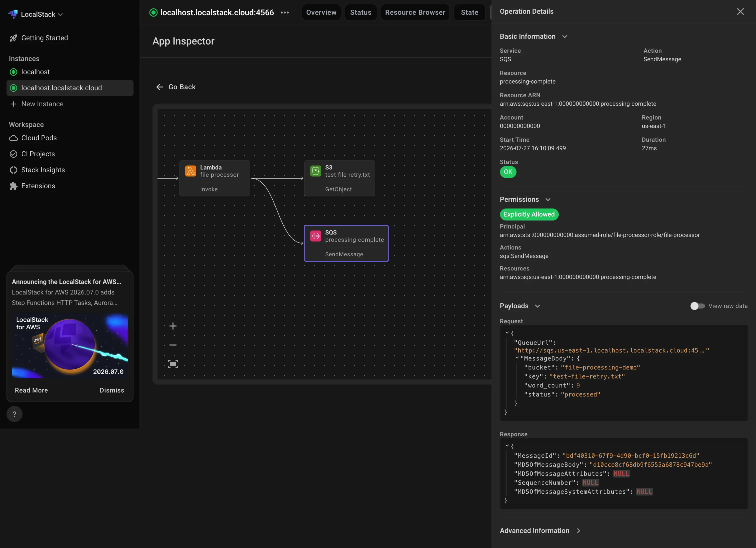Open the LocalStack for AWS release image
The width and height of the screenshot is (756, 548).
coord(70,346)
